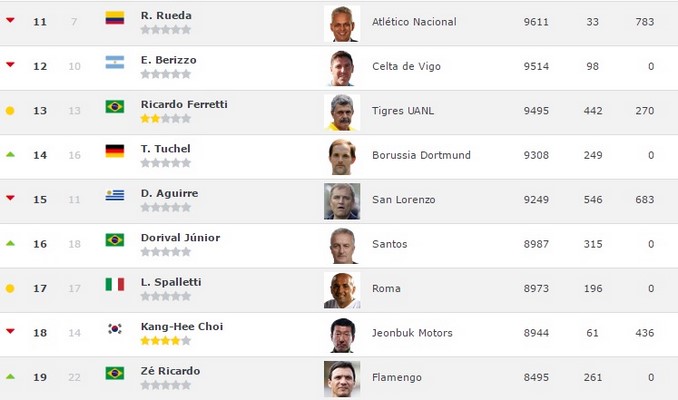The image size is (678, 400).
Task: Click the Italy flag next to L. Spalletti
Action: coord(114,284)
